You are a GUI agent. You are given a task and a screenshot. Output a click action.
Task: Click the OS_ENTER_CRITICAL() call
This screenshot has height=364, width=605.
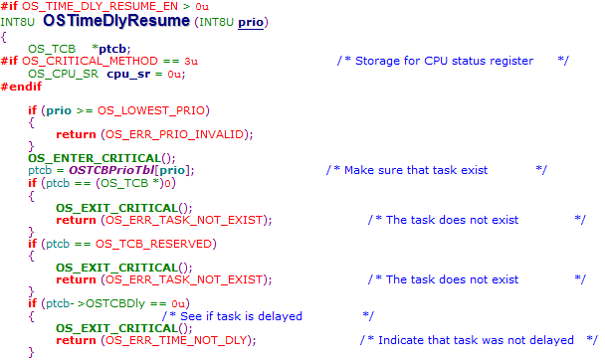[x=101, y=158]
